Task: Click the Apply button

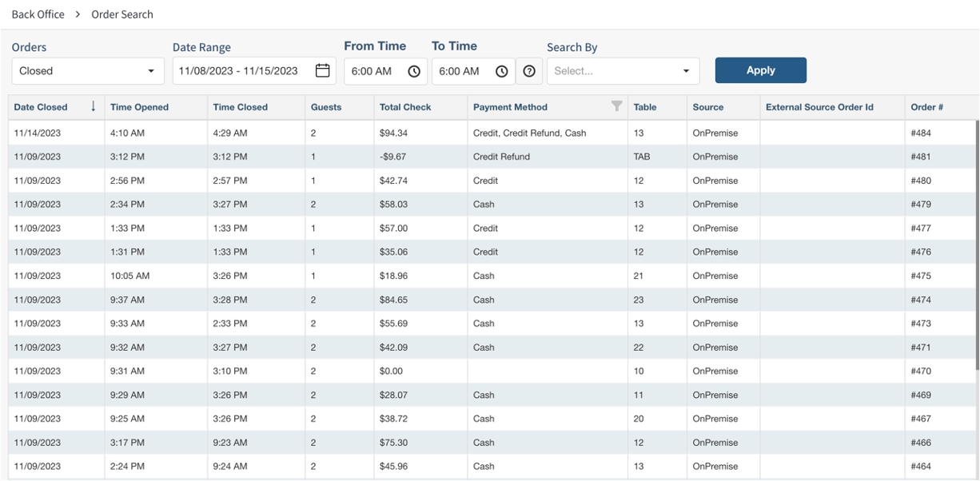Action: tap(760, 70)
